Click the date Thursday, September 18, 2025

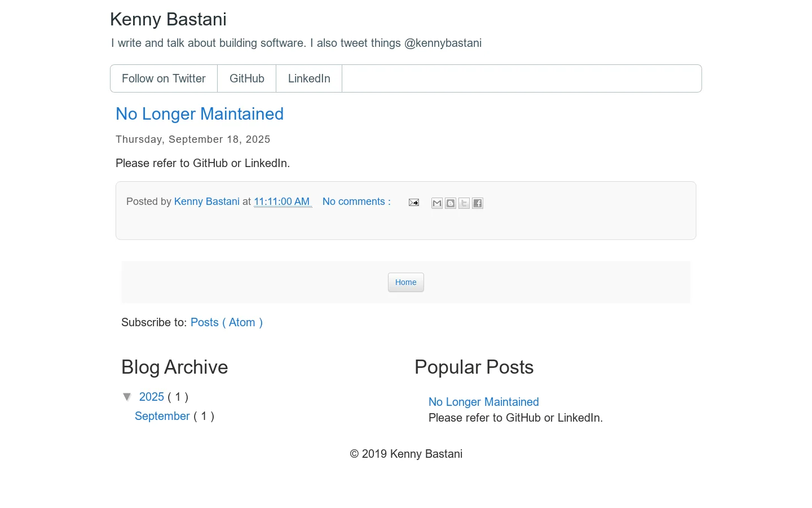(193, 139)
